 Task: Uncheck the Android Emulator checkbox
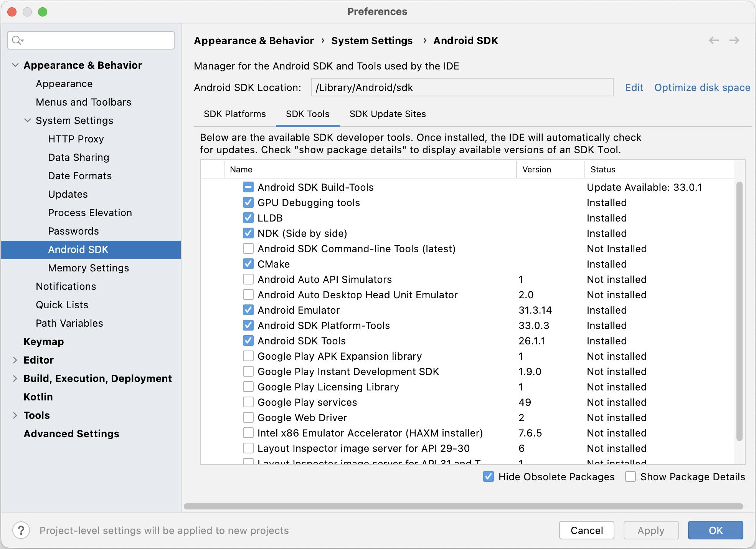pos(248,310)
